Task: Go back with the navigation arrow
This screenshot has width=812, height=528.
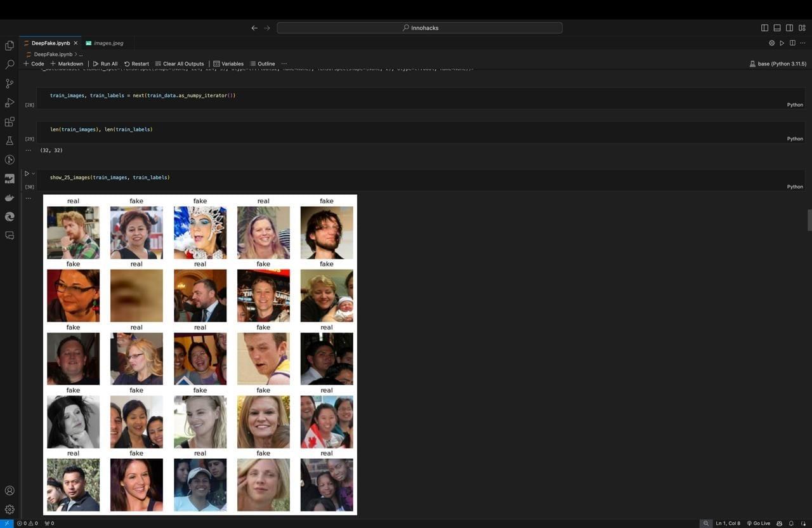Action: 254,28
